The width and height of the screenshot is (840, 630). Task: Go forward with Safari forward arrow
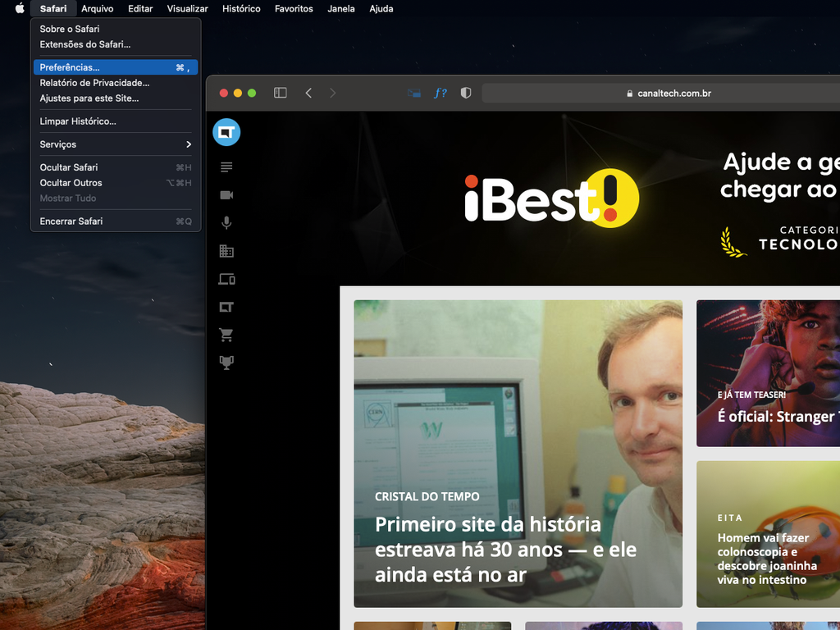(333, 93)
